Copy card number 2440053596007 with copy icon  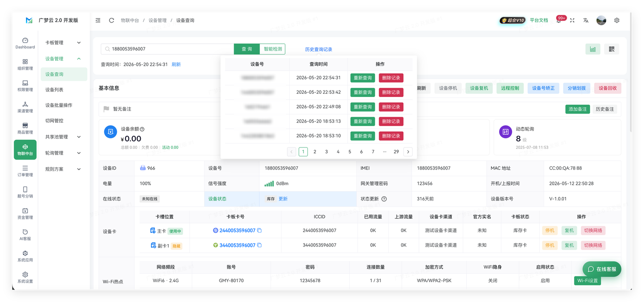tap(259, 230)
